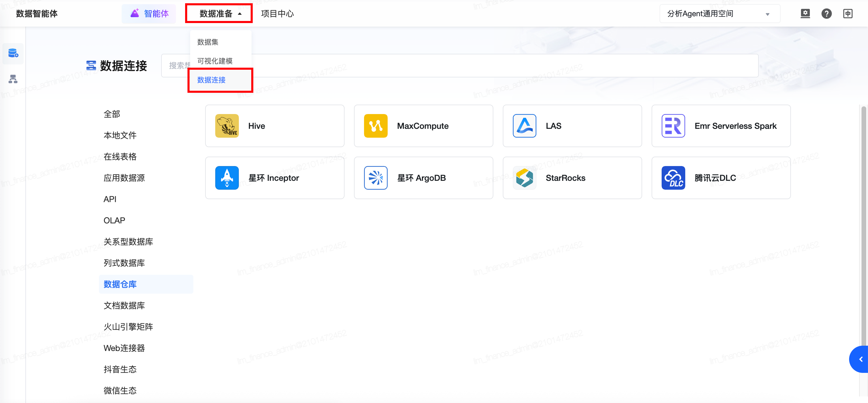Image resolution: width=868 pixels, height=403 pixels.
Task: Select 数据集 from the dropdown menu
Action: pos(220,42)
